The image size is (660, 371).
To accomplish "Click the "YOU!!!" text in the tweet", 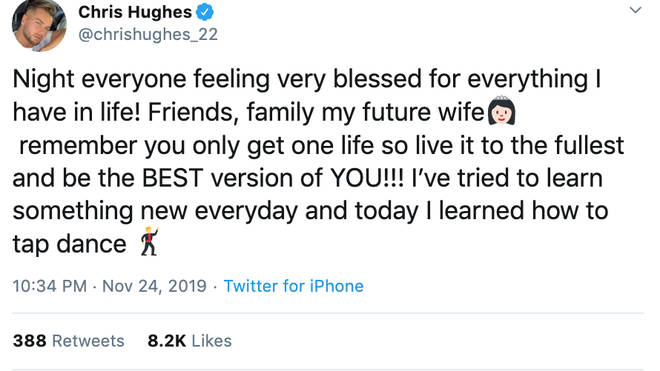I will pyautogui.click(x=367, y=178).
